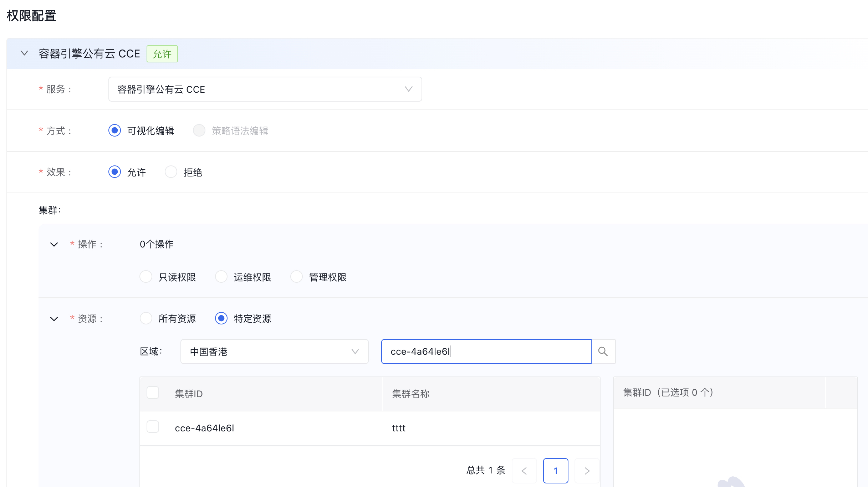868x487 pixels.
Task: Collapse the 容器引擎公有云 CCE permission panel
Action: click(24, 53)
